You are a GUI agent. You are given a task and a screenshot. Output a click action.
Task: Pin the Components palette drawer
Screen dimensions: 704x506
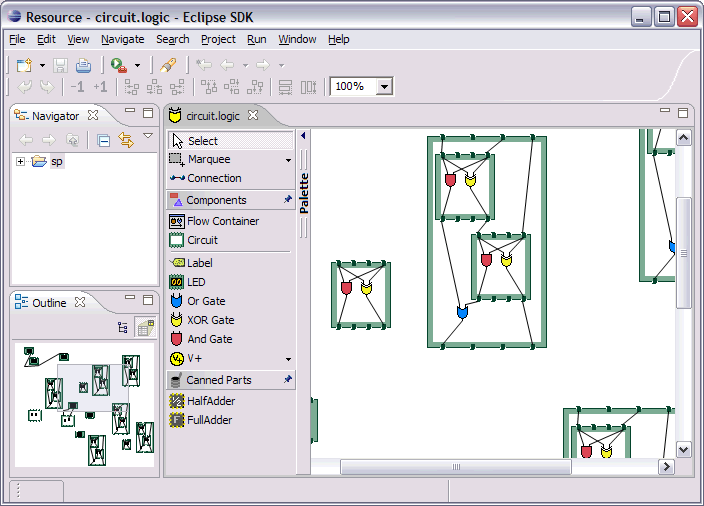[x=288, y=200]
